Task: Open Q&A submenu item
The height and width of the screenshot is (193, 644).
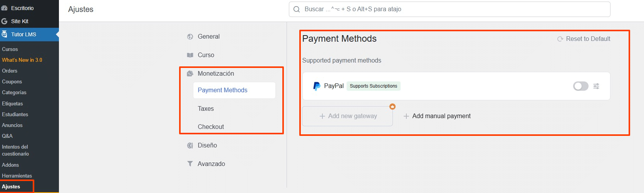Action: 7,136
